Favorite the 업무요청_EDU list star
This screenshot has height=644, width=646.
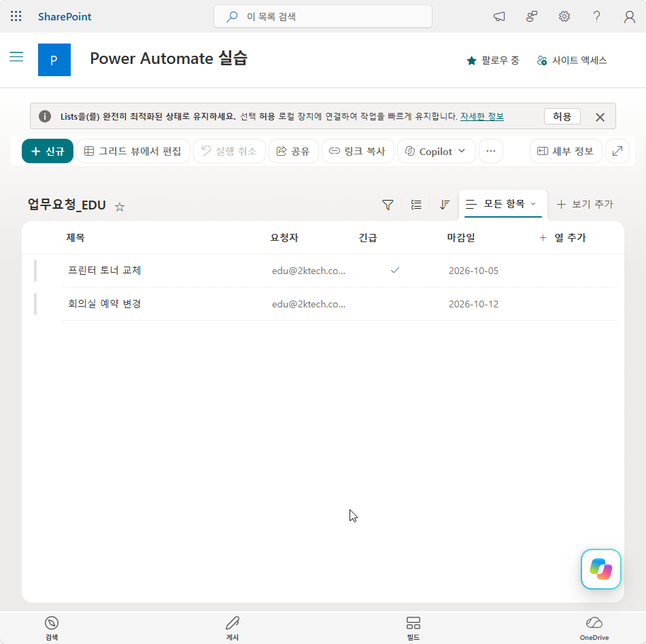[x=120, y=207]
